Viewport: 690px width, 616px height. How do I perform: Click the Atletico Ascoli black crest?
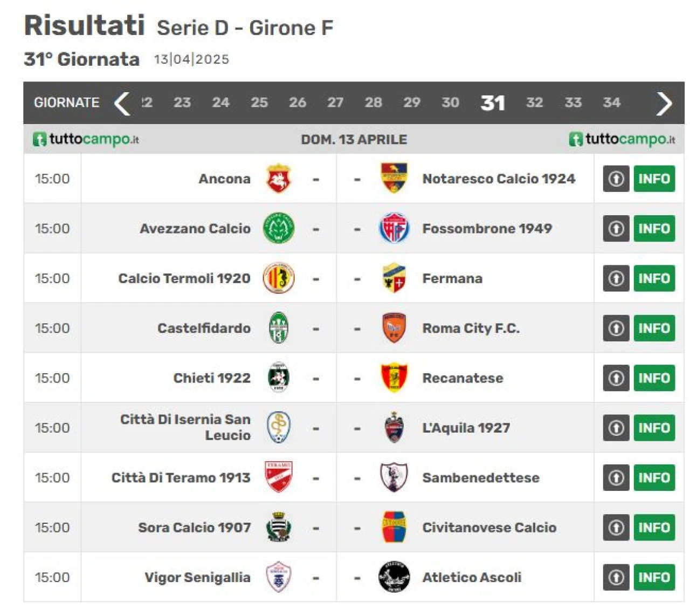click(394, 577)
